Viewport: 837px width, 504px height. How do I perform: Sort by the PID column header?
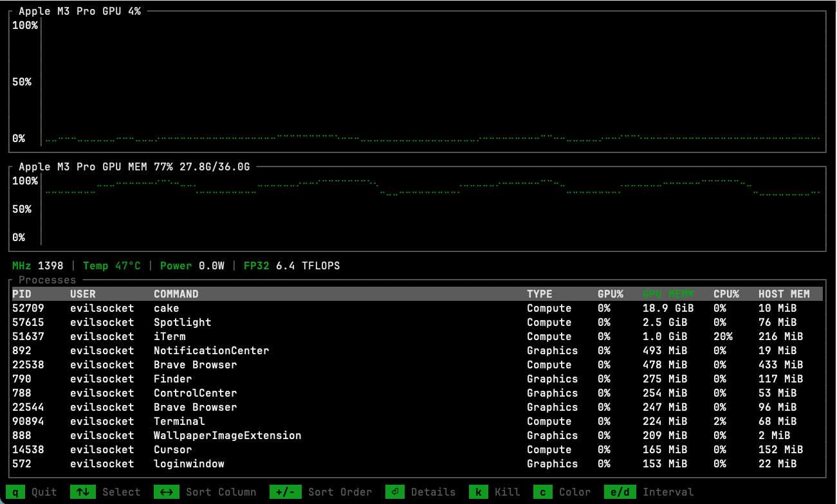click(22, 294)
